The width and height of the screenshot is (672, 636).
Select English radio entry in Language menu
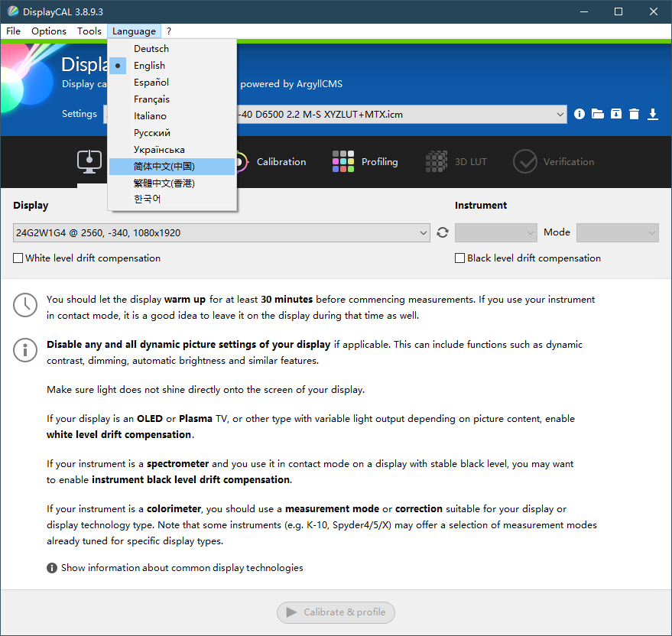pyautogui.click(x=172, y=66)
